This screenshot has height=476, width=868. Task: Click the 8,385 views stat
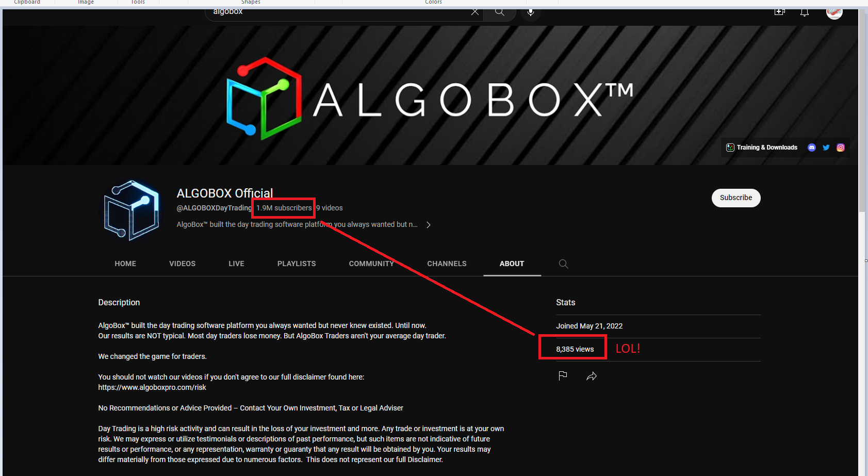575,349
